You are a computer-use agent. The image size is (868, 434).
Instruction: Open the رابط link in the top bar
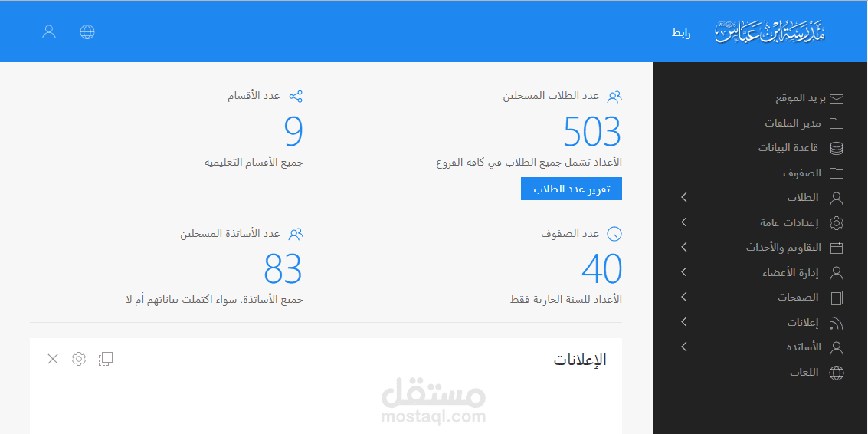pyautogui.click(x=681, y=33)
